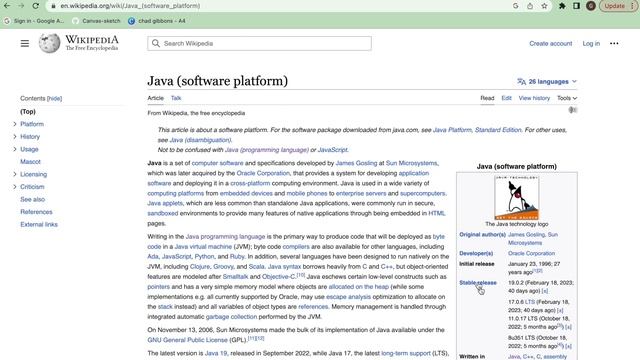Open the JavaScript hatnote link

coord(333,150)
